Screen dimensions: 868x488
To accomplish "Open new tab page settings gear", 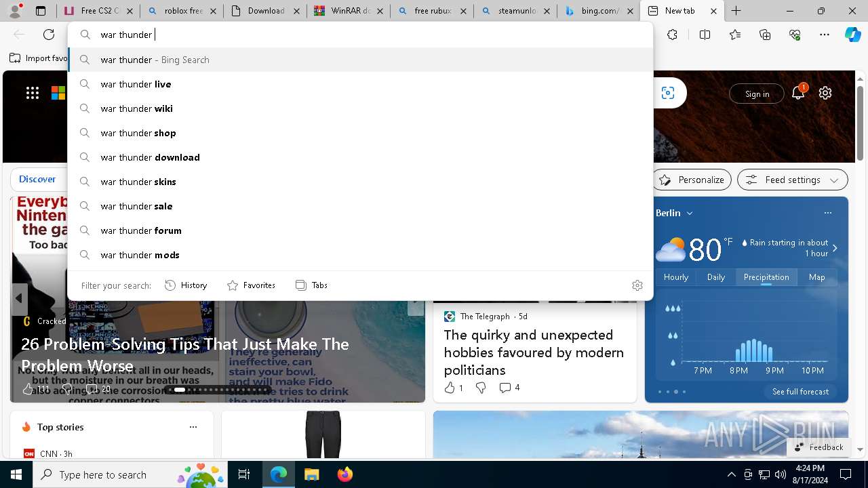I will tap(825, 94).
